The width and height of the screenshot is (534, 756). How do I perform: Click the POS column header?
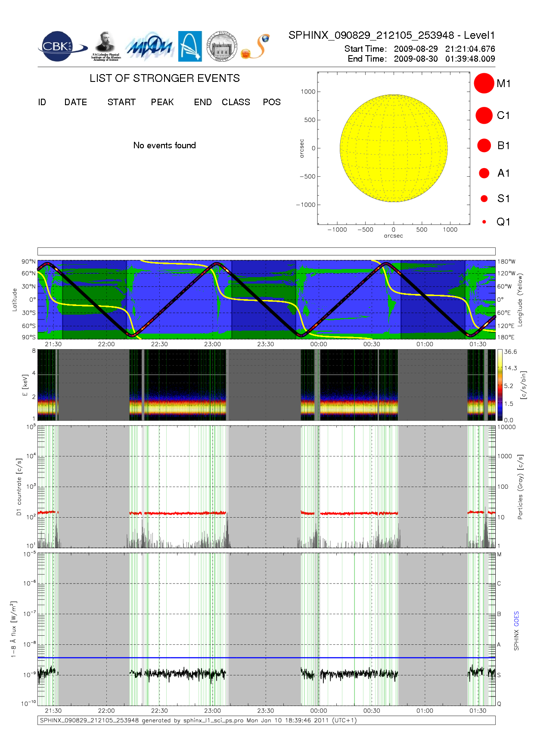click(272, 102)
